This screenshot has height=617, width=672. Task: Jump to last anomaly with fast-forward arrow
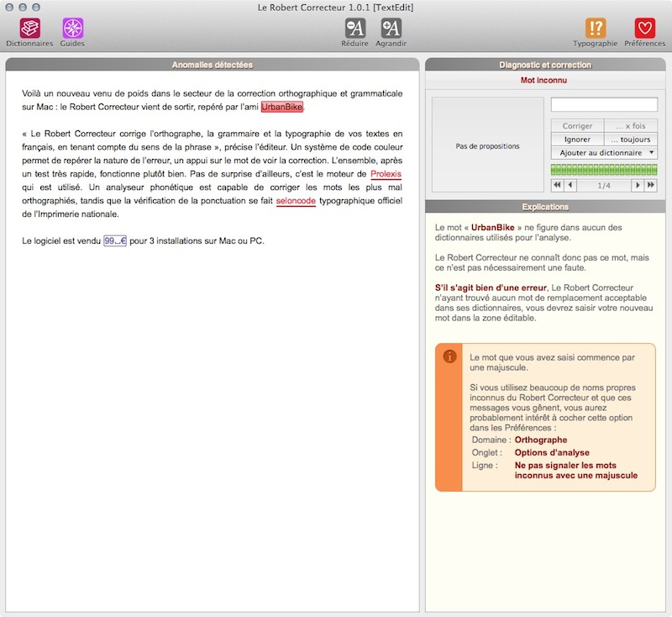click(x=650, y=185)
